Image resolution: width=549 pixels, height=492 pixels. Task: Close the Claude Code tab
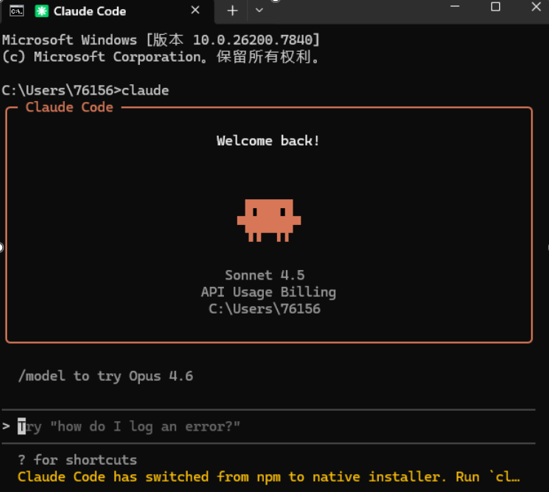tap(195, 10)
